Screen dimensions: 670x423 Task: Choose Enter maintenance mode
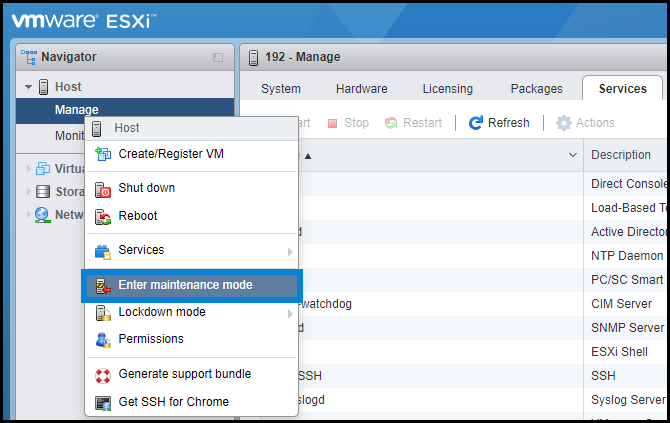point(192,286)
